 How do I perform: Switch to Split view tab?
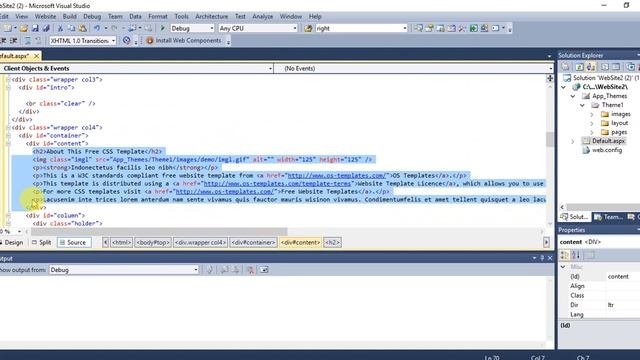coord(42,242)
